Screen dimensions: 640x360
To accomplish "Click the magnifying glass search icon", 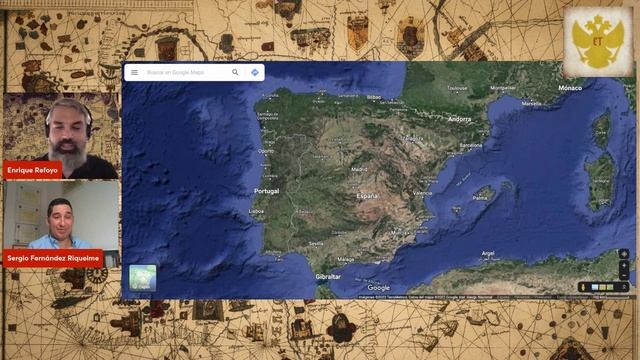I will coord(235,72).
